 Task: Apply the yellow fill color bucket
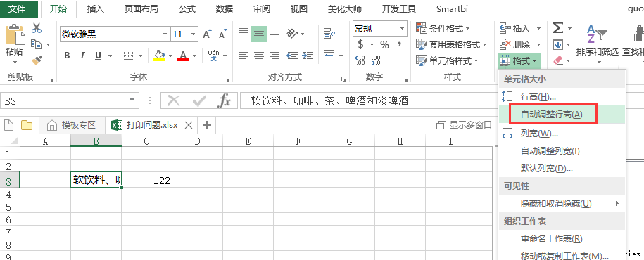tap(159, 56)
